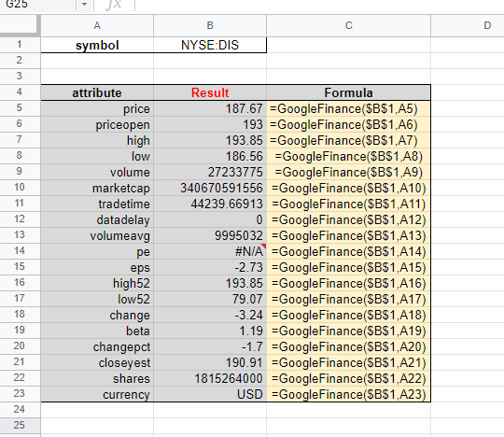Image resolution: width=504 pixels, height=437 pixels.
Task: Click the datadelay result 0
Action: click(x=210, y=220)
